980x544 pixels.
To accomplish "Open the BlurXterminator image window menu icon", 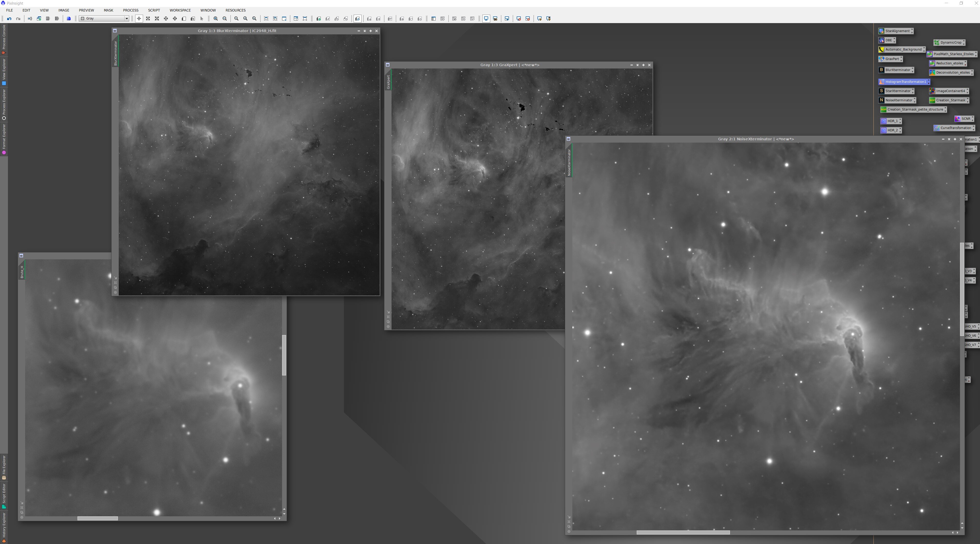I will click(x=115, y=31).
